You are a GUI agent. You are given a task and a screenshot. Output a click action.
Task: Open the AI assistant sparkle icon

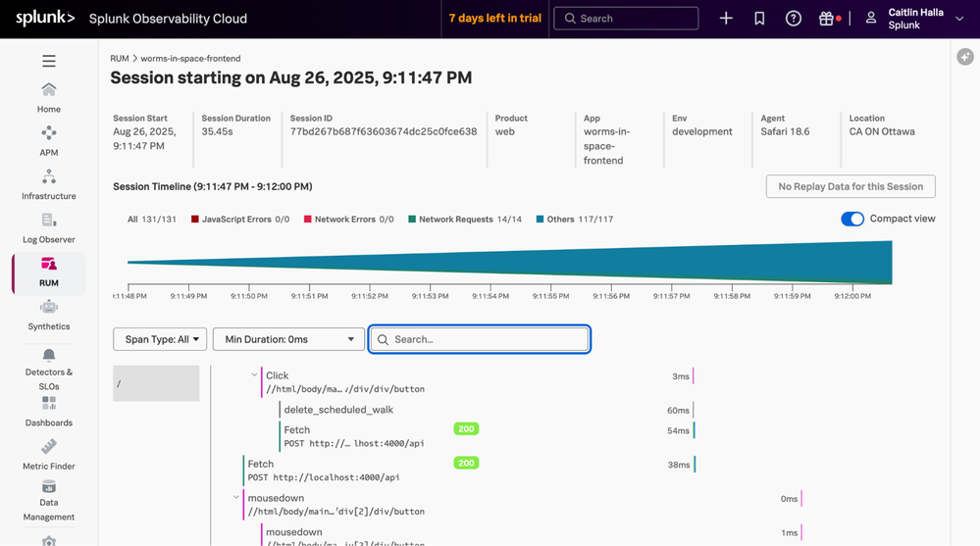[965, 57]
